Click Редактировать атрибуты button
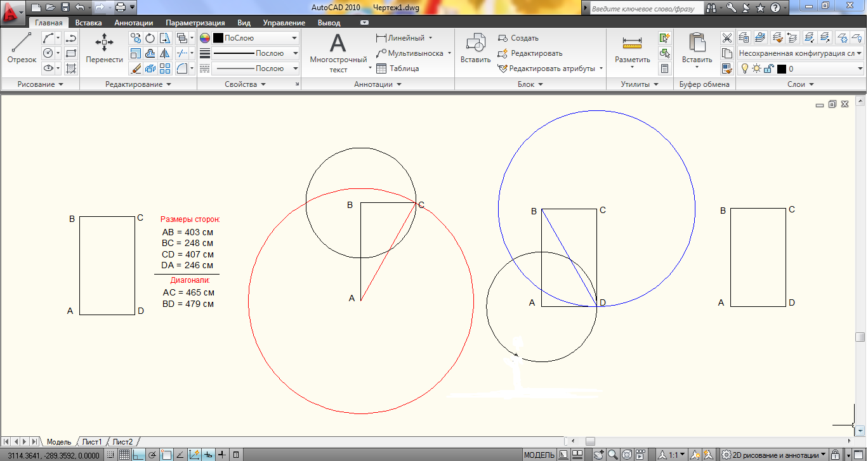The image size is (868, 461). point(550,68)
